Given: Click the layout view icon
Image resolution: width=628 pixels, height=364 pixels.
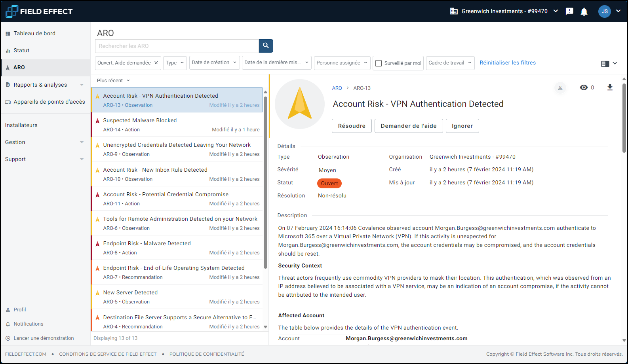Looking at the screenshot, I should click(x=605, y=64).
